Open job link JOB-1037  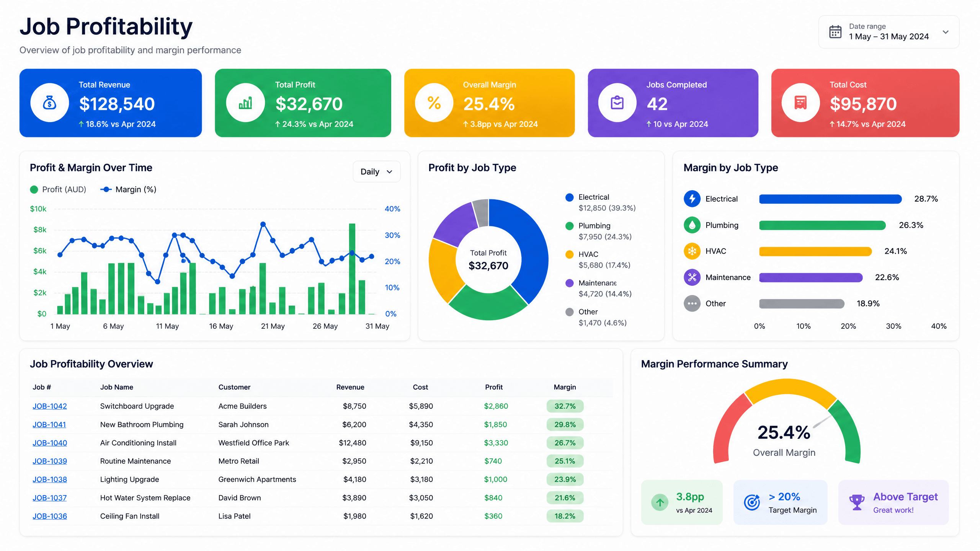tap(49, 498)
